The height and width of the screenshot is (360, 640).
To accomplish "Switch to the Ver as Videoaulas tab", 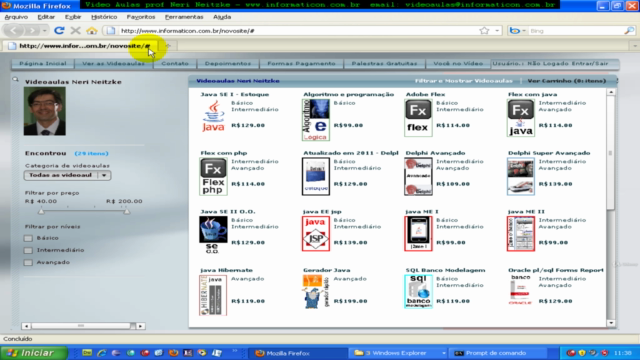I will [x=113, y=64].
